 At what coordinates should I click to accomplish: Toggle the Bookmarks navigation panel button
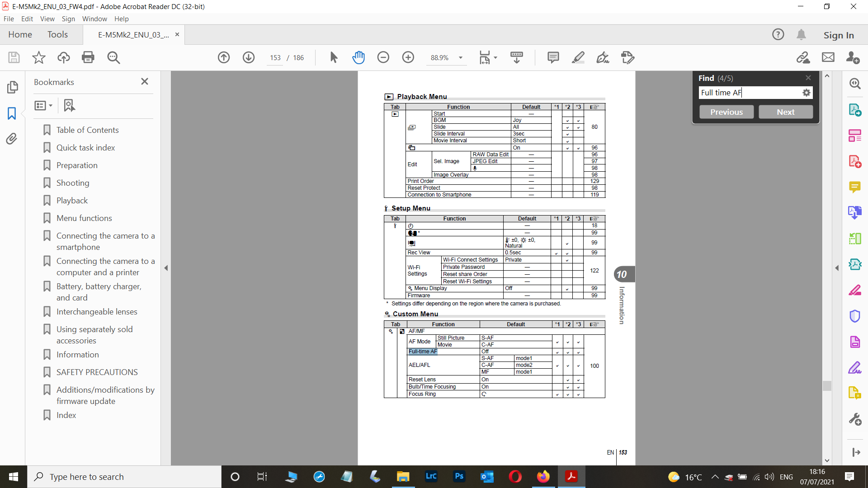point(12,113)
